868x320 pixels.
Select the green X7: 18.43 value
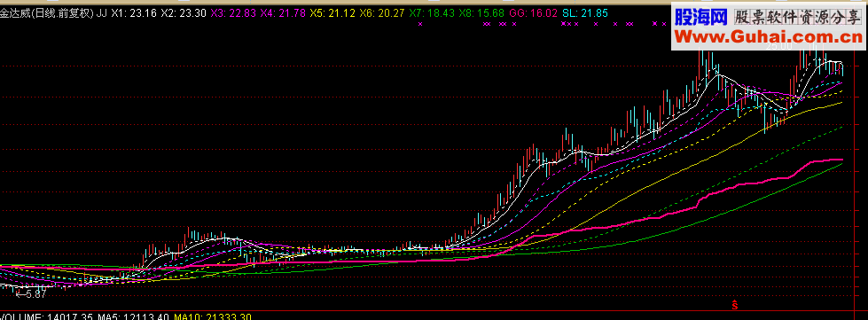(x=433, y=12)
